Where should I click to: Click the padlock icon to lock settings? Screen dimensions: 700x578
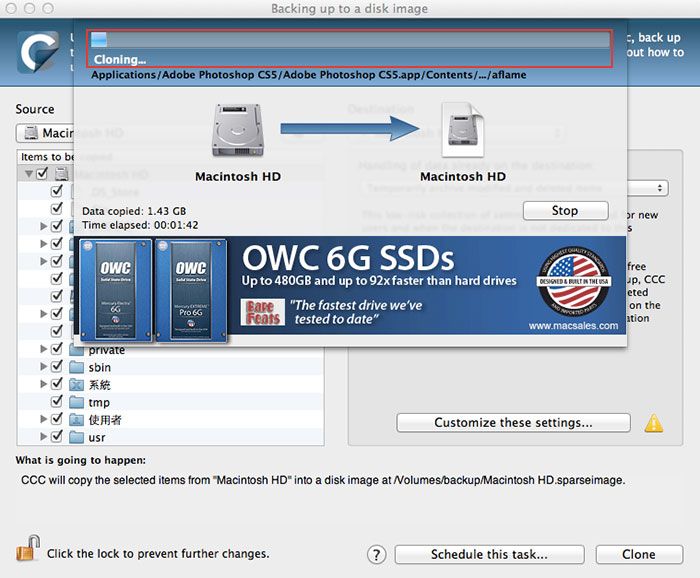(x=28, y=548)
